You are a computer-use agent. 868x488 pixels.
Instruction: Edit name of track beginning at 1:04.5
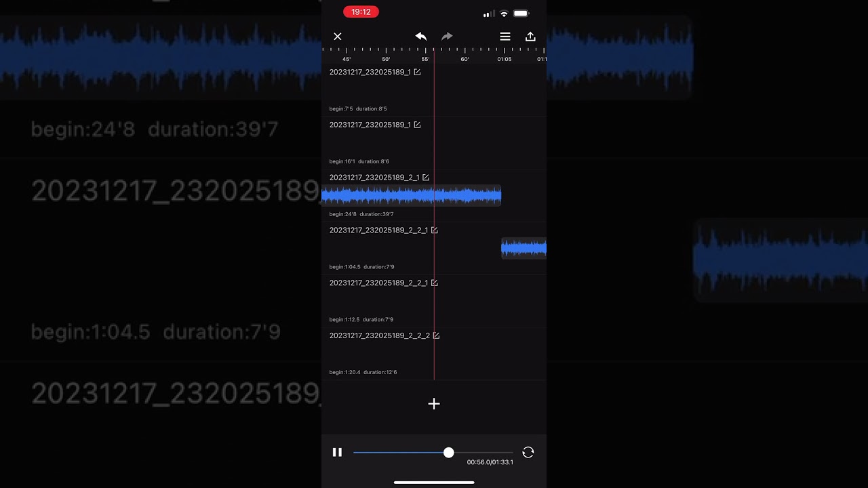coord(435,230)
